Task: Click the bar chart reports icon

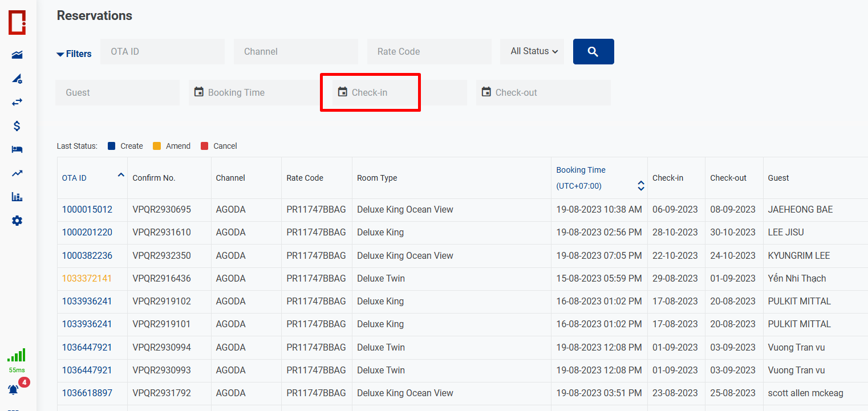Action: tap(17, 197)
